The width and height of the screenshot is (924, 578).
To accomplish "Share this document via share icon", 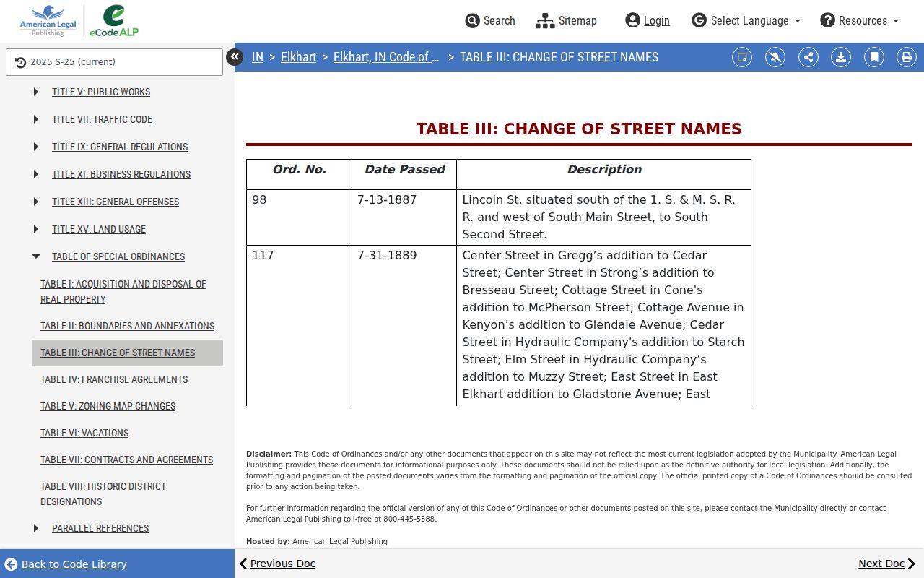I will click(x=808, y=57).
